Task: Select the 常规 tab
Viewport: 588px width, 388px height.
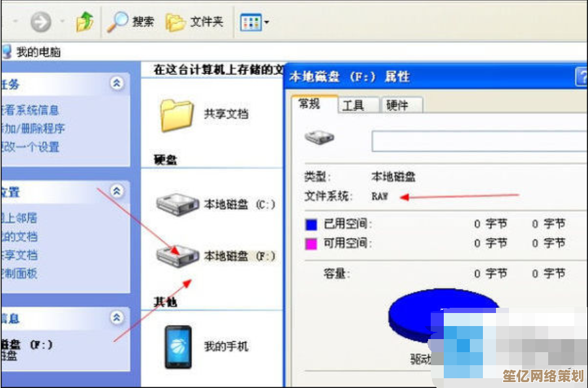Action: click(x=315, y=104)
